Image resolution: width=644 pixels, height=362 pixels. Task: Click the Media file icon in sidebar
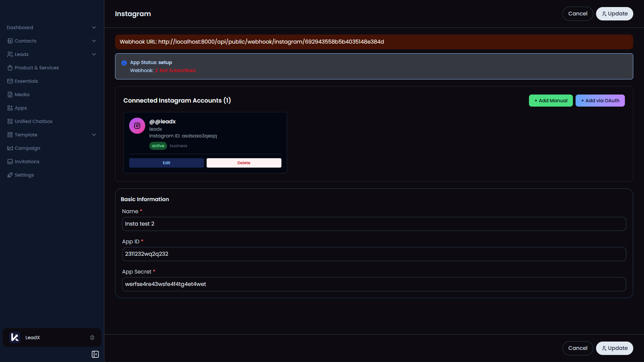10,95
